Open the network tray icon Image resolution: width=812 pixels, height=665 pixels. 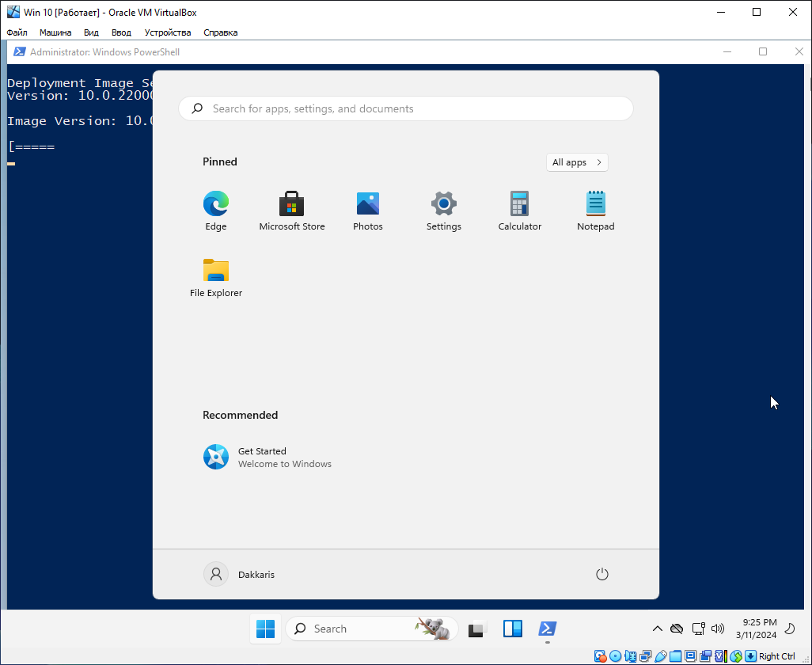point(699,629)
